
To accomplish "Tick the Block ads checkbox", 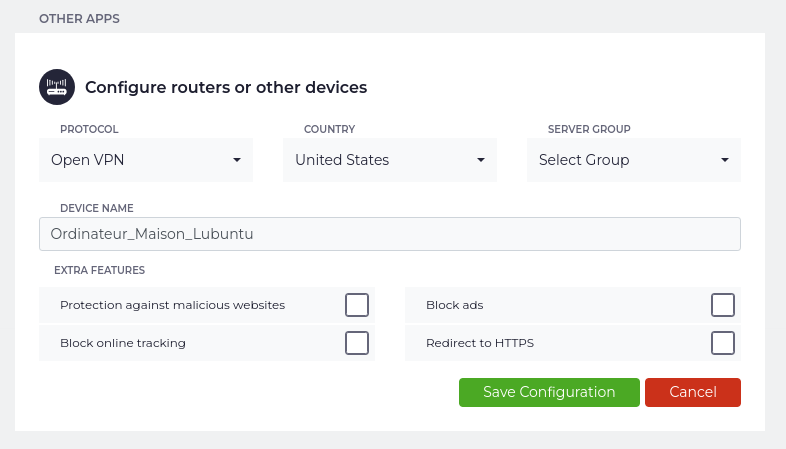I will click(x=723, y=305).
